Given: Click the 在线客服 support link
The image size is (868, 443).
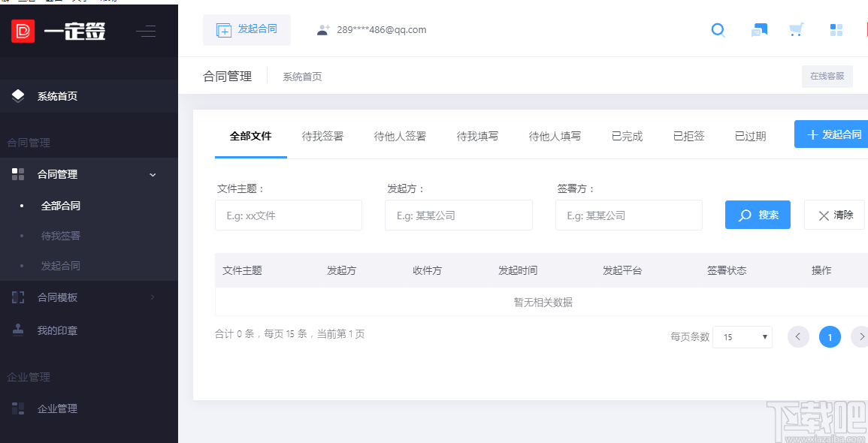Looking at the screenshot, I should (827, 76).
